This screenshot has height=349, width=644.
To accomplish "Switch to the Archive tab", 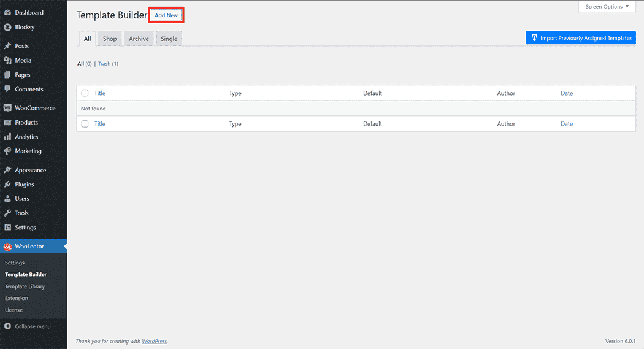I will point(139,39).
